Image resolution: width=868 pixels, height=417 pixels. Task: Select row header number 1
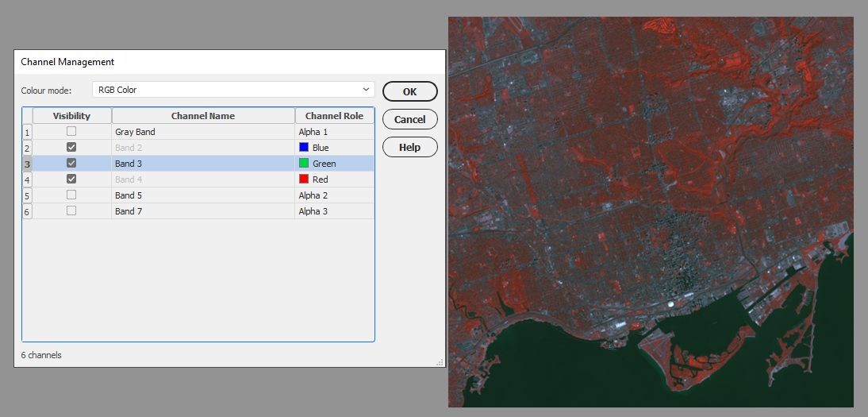pos(27,132)
